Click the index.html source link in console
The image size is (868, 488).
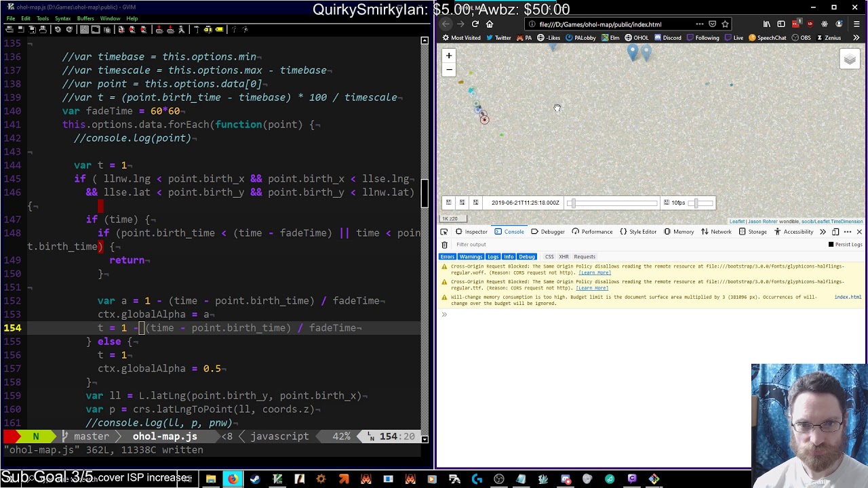coord(848,297)
